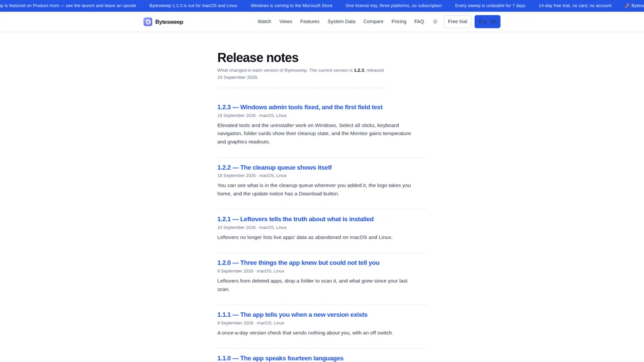Go to the Features page
The height and width of the screenshot is (362, 644).
click(309, 21)
